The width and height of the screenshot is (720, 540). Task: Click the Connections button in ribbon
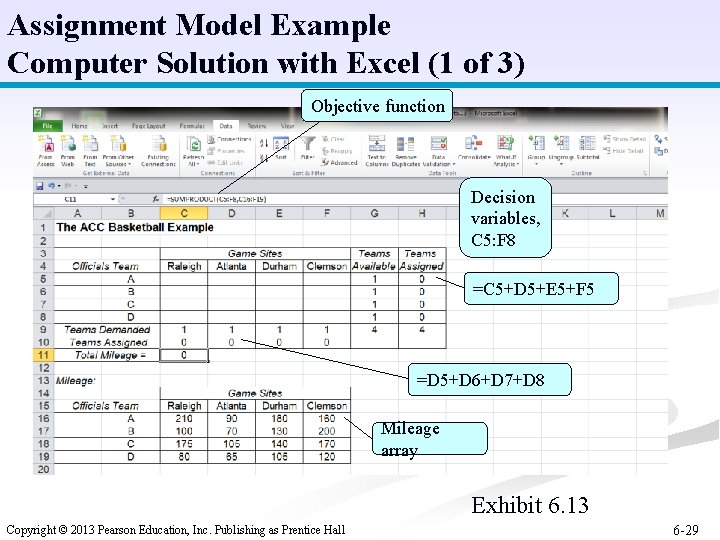point(229,139)
